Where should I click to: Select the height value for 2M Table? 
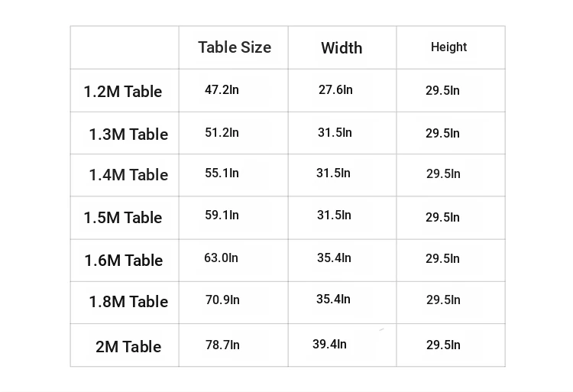(x=443, y=345)
